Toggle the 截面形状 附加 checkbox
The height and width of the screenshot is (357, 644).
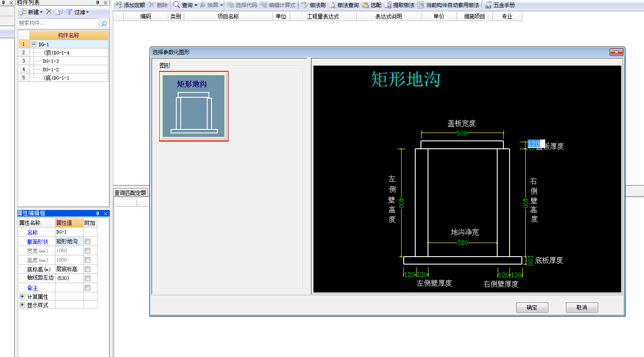pos(88,242)
